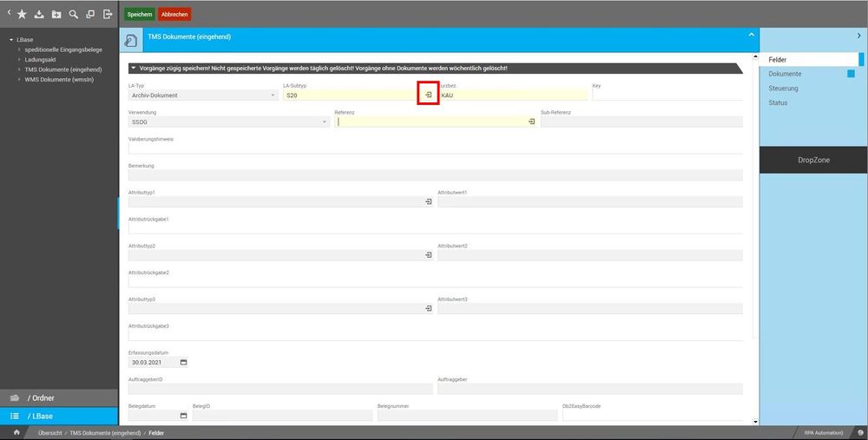868x440 pixels.
Task: Open the Attributtyp1 lookup icon
Action: point(429,202)
